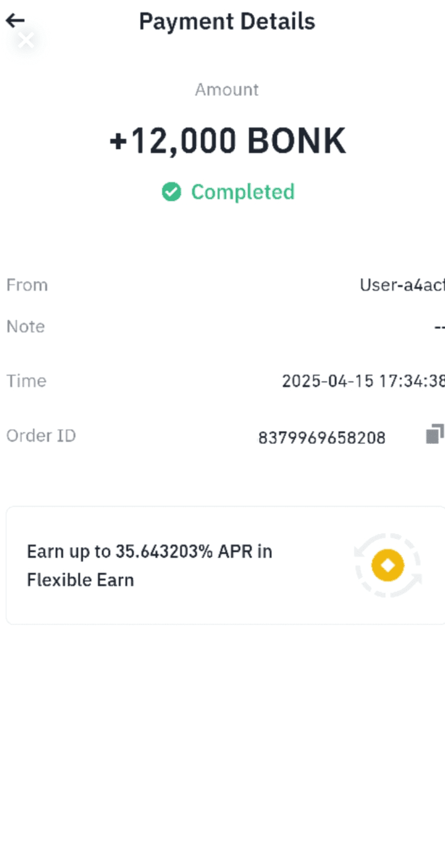Viewport: 445px width, 868px height.
Task: Tap the white X close icon
Action: click(x=26, y=40)
